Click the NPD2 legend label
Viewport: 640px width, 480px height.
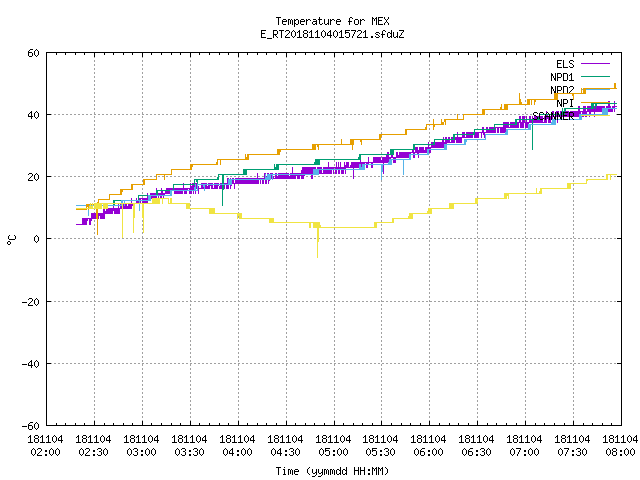[x=562, y=90]
